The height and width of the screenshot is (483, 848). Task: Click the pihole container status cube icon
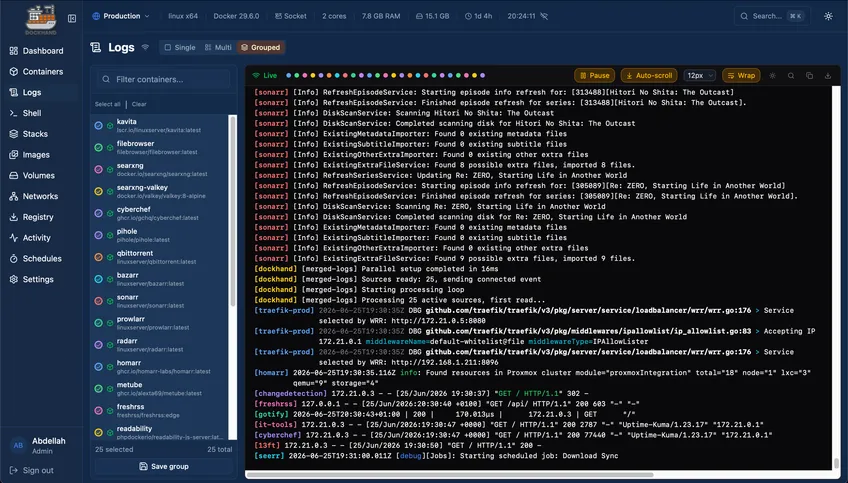coord(110,235)
